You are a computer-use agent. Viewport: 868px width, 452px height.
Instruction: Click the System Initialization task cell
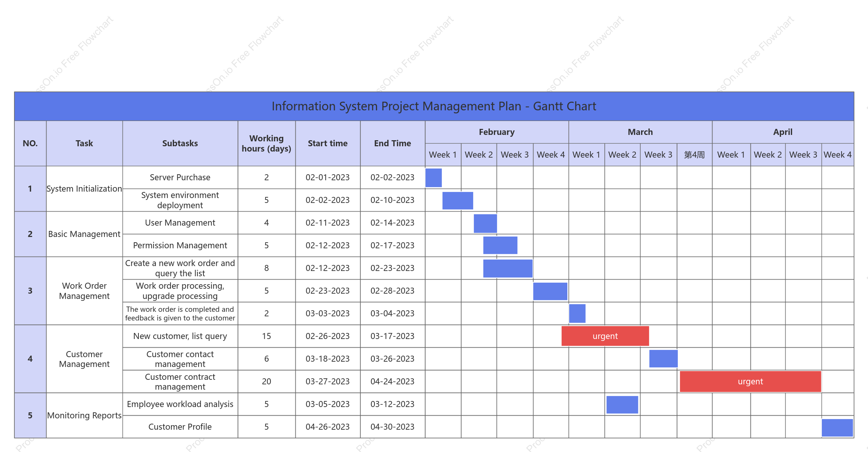click(84, 189)
